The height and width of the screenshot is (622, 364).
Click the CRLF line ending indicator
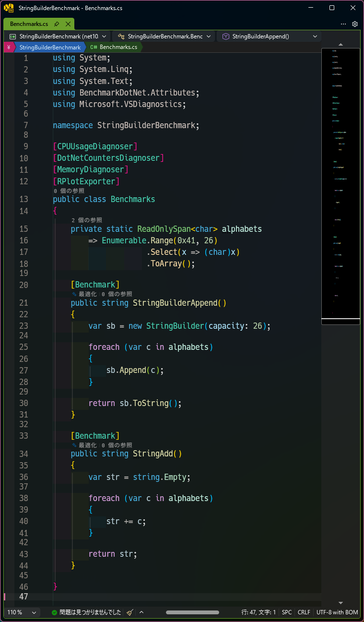tap(304, 612)
